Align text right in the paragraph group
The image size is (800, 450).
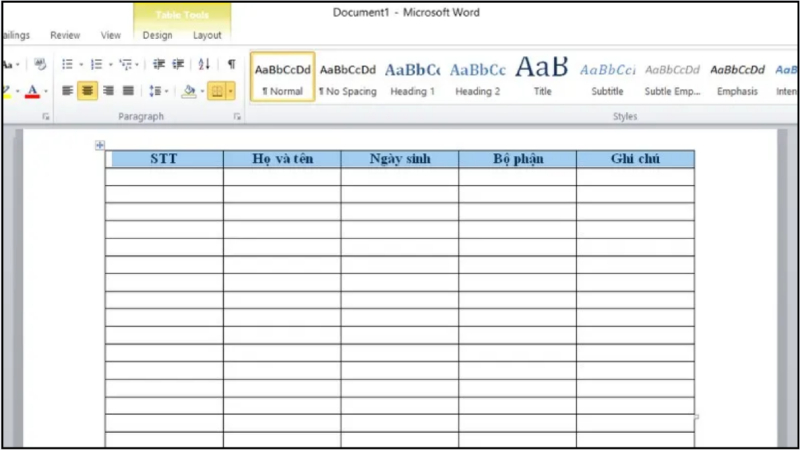point(108,91)
